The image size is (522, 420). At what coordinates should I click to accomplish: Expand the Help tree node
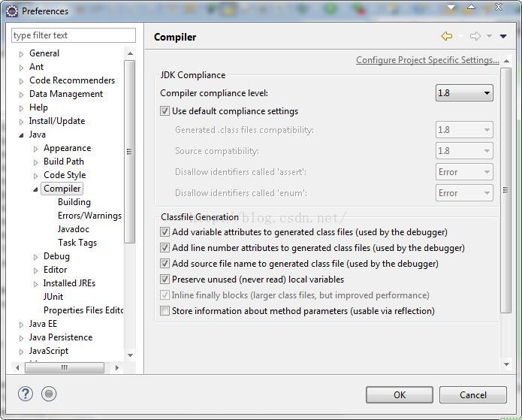coord(21,108)
